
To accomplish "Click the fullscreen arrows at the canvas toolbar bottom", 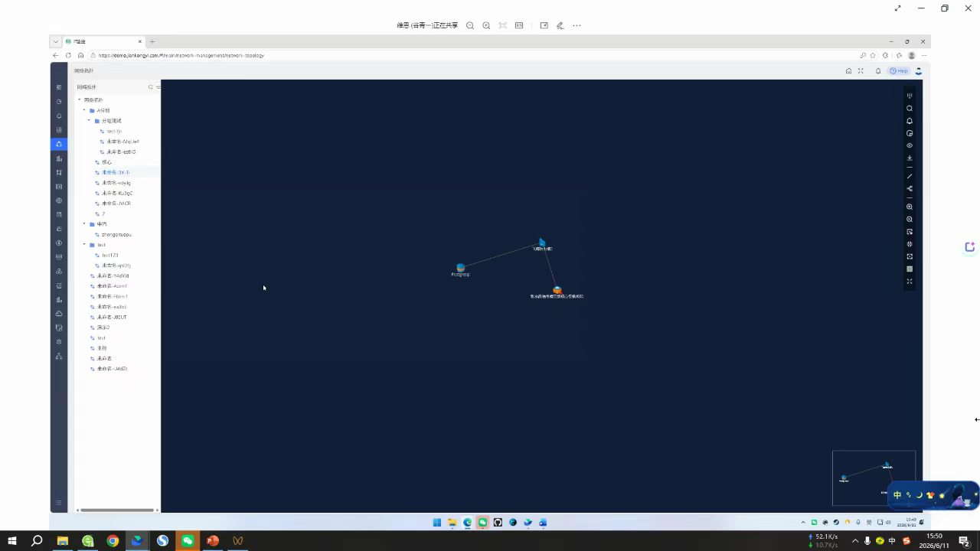I will coord(910,282).
